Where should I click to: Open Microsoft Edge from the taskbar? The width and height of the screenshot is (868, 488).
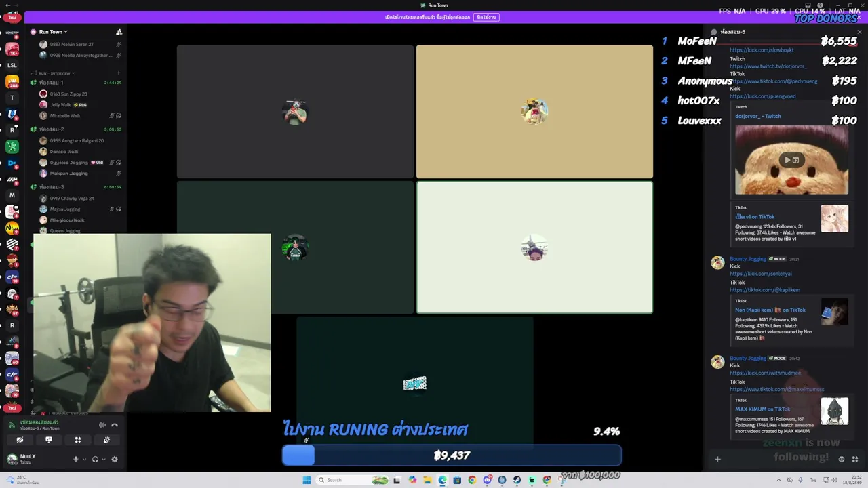(442, 480)
